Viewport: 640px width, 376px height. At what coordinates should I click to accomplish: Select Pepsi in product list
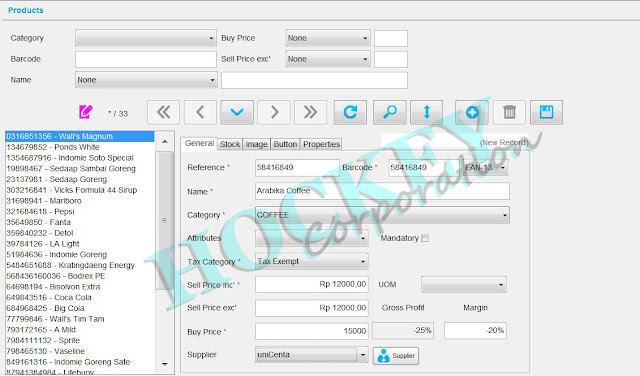pyautogui.click(x=80, y=211)
